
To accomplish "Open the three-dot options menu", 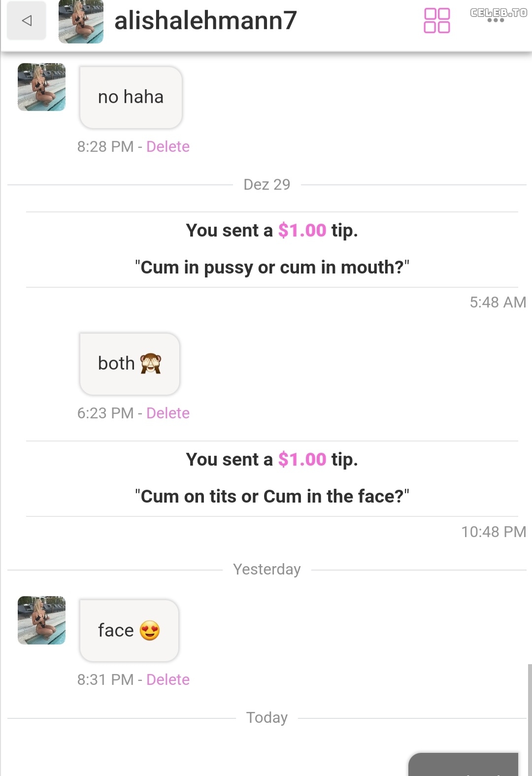I will [x=496, y=20].
